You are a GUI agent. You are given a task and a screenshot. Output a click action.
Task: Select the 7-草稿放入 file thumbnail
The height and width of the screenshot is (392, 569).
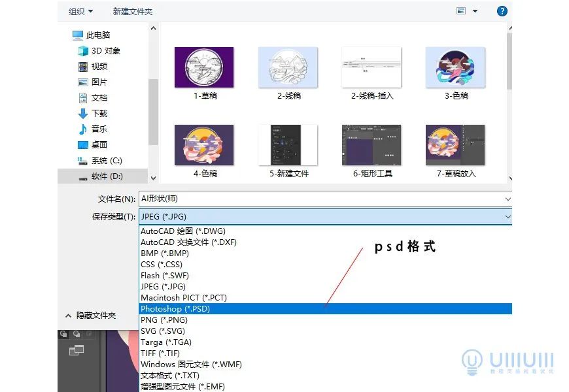(455, 144)
